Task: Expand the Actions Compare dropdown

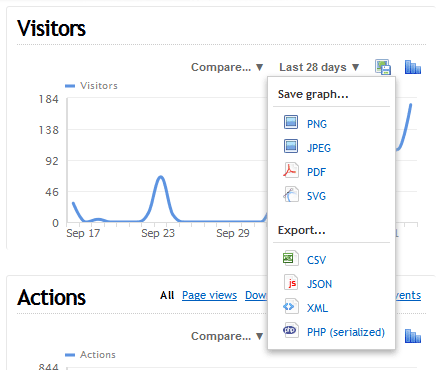Action: click(227, 336)
